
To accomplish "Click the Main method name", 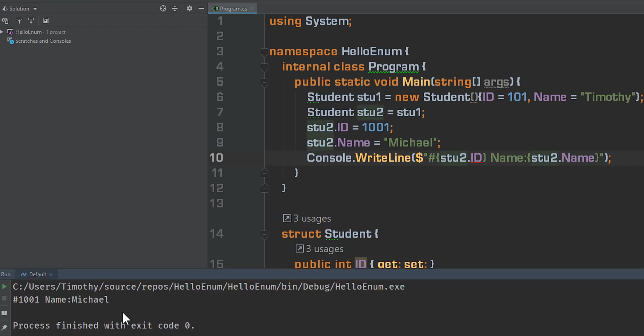I will pos(416,82).
